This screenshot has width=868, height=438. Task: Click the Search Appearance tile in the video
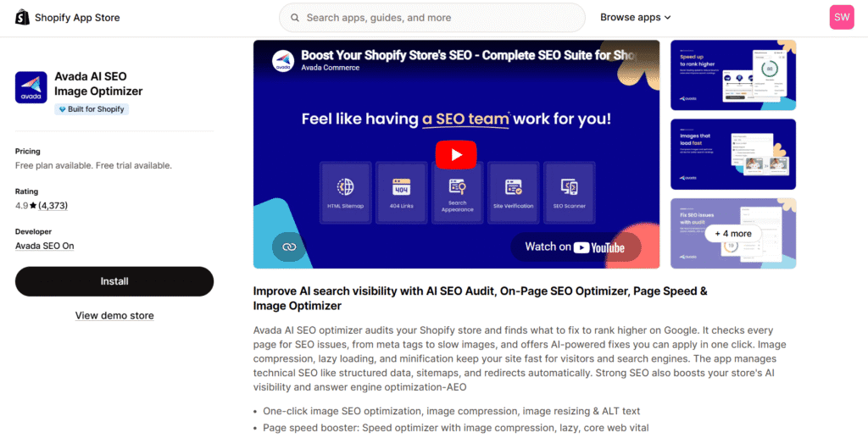pos(457,192)
